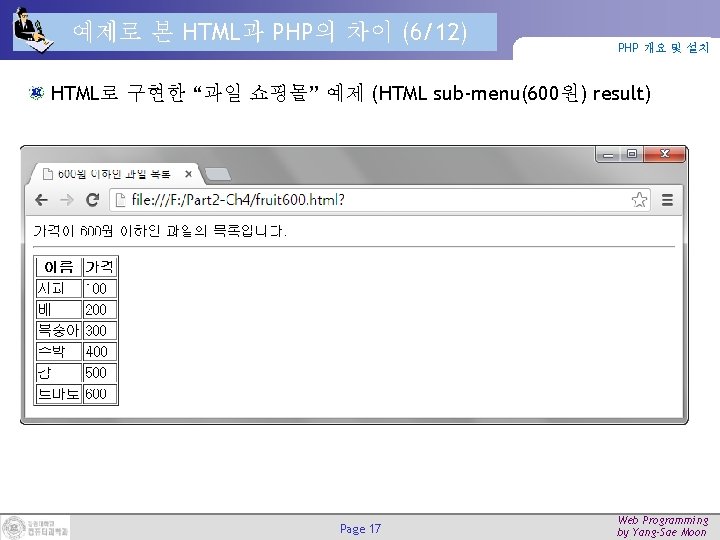Click the Web Programming by Yang-Sae Moon credit
Viewport: 720px width, 540px height.
[663, 526]
